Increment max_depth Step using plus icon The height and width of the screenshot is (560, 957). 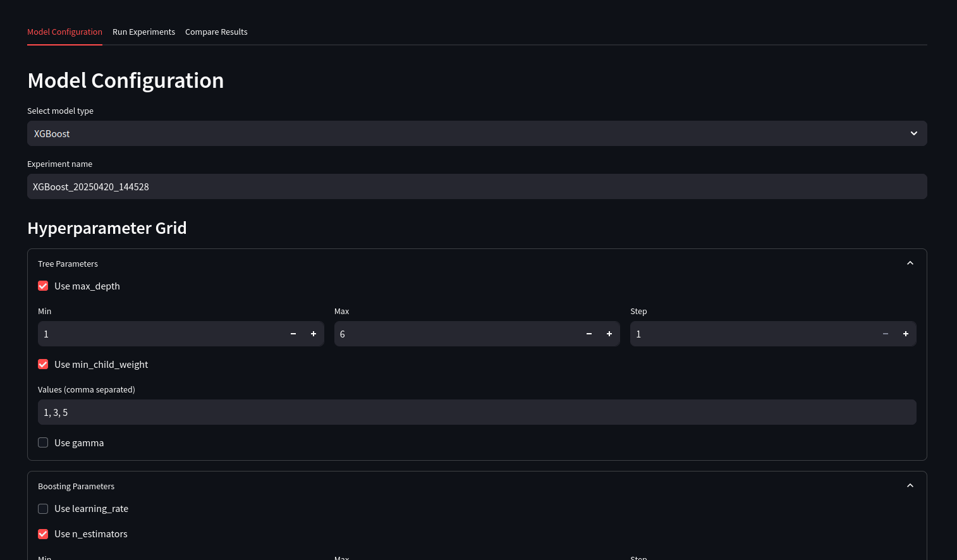[906, 334]
